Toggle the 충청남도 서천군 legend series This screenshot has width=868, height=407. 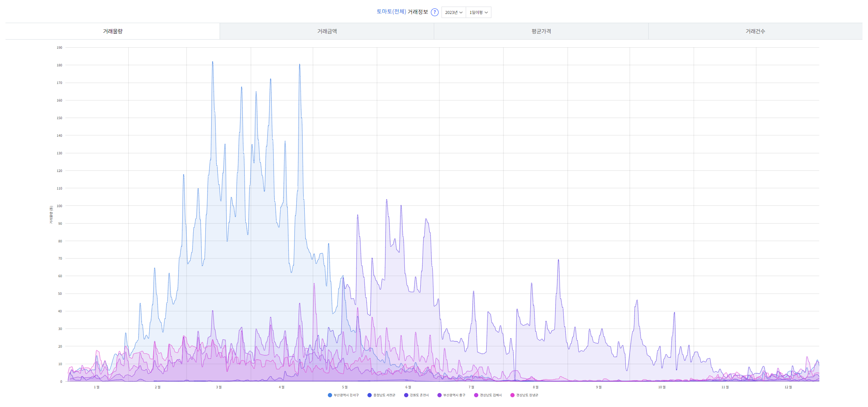[x=381, y=395]
